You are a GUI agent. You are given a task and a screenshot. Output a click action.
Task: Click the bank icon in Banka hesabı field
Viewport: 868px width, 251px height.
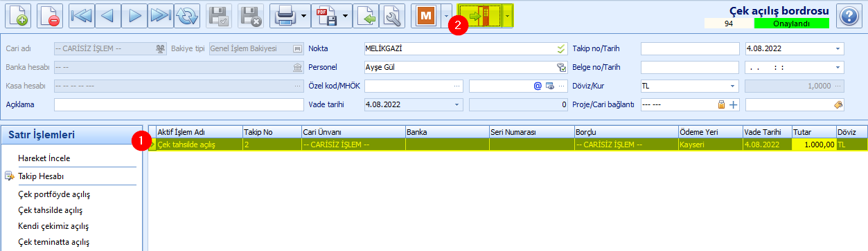pyautogui.click(x=298, y=67)
